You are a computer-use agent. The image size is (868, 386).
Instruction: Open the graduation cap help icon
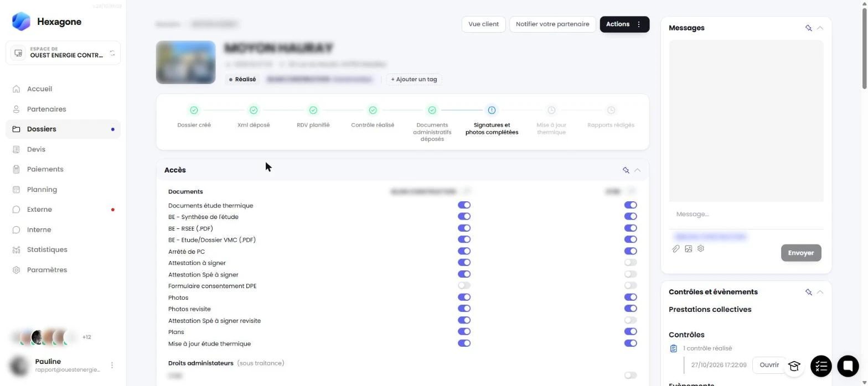(x=794, y=366)
